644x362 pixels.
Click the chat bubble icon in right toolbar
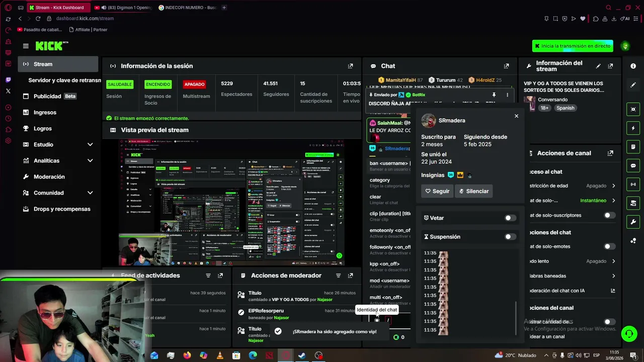coord(633,165)
